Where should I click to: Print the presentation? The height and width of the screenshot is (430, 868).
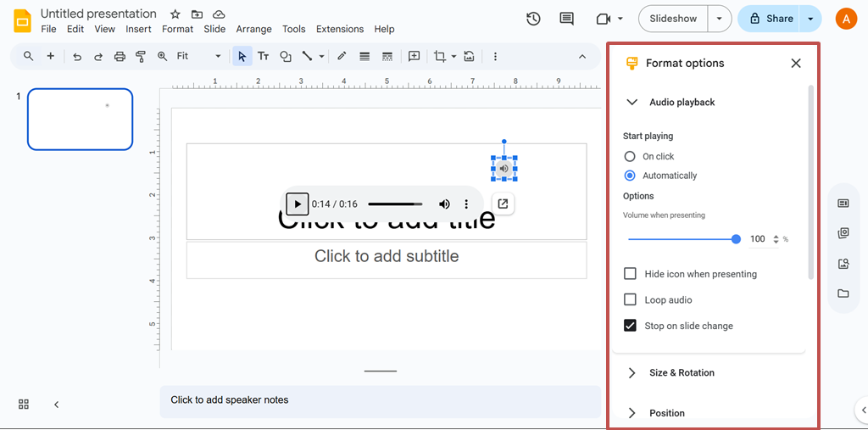click(x=120, y=56)
